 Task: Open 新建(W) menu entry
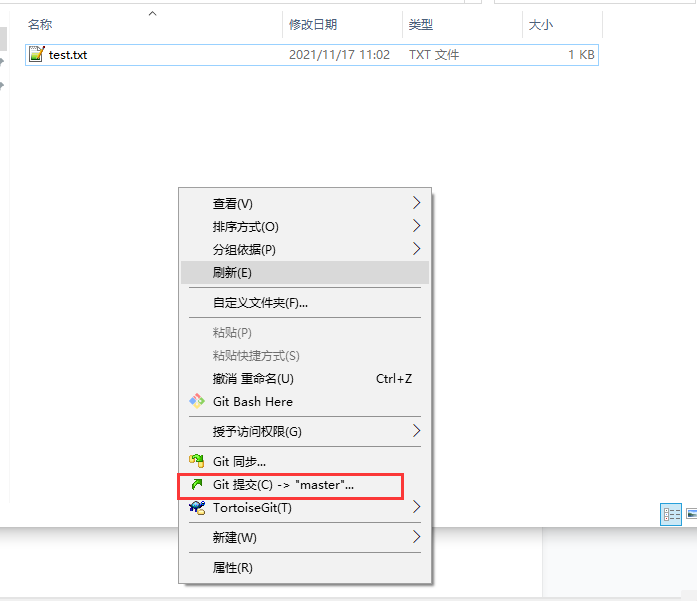point(305,538)
